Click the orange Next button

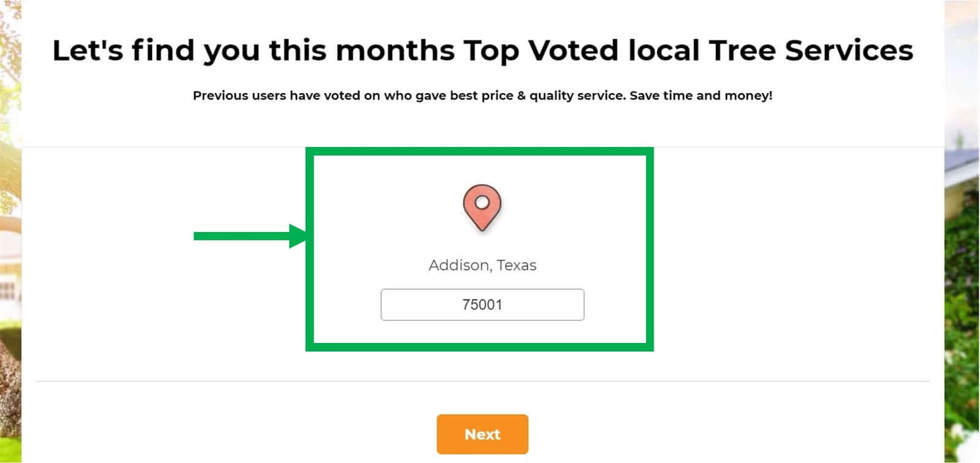tap(483, 434)
